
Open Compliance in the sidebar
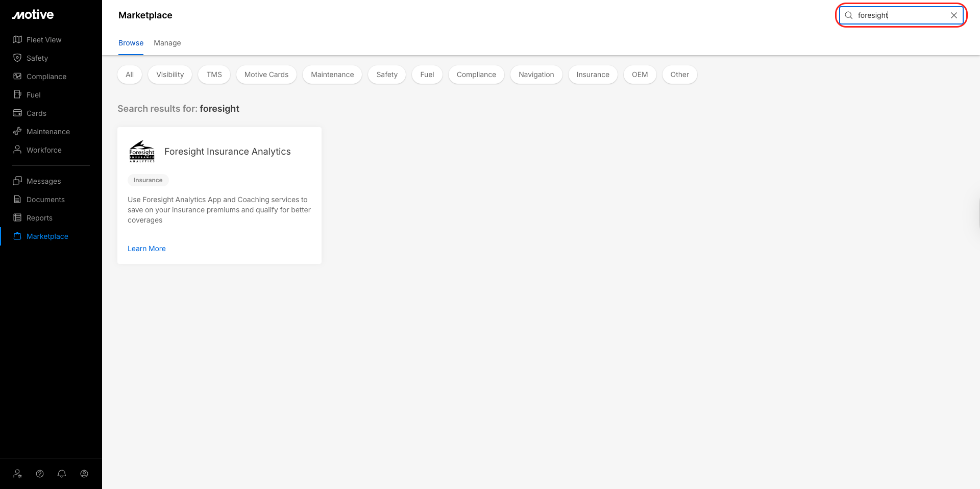[x=46, y=77]
